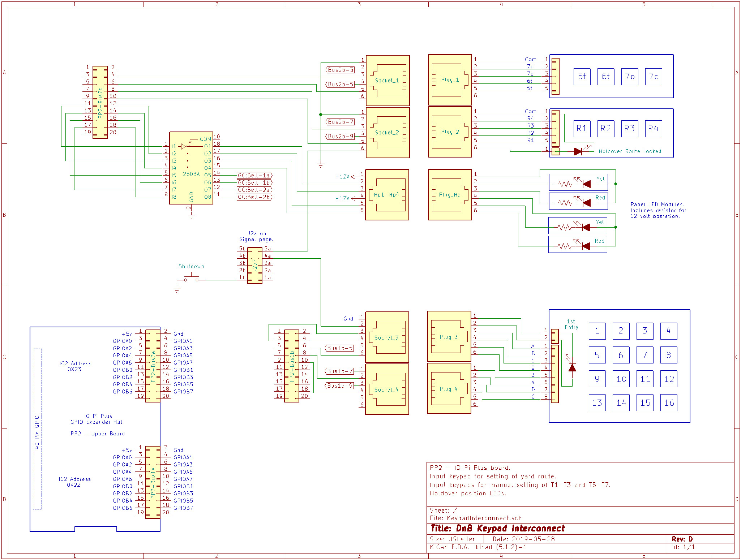Select keypad button 12
741x560 pixels.
669,379
